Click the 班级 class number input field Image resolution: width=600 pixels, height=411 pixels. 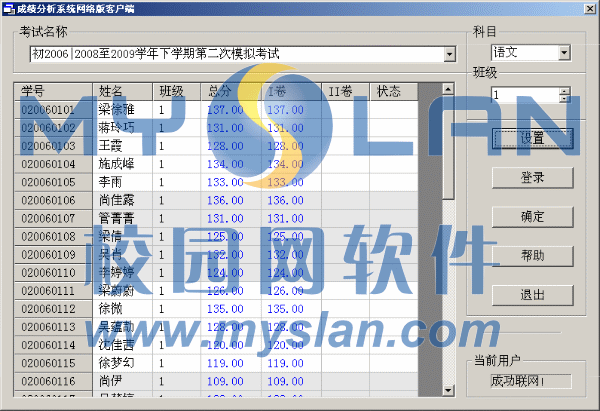523,95
